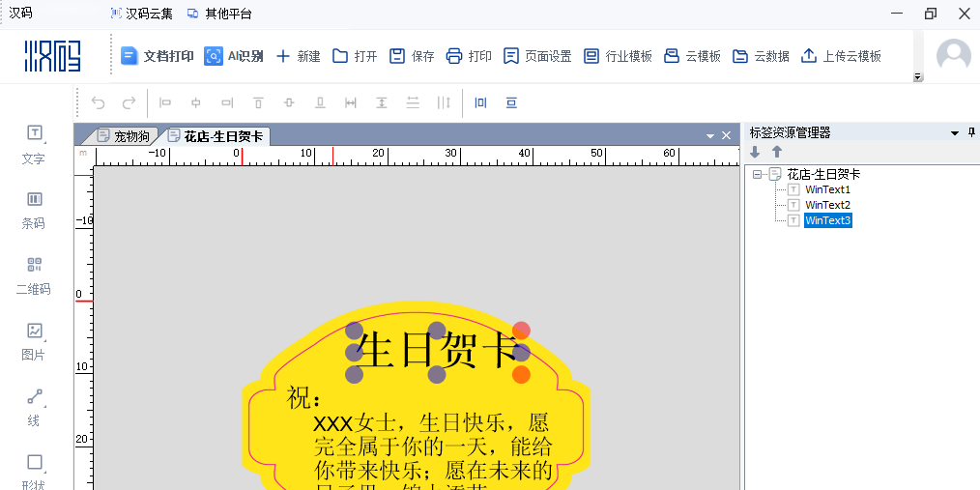The height and width of the screenshot is (490, 980).
Task: Click the 汉码 logo
Action: tap(52, 56)
